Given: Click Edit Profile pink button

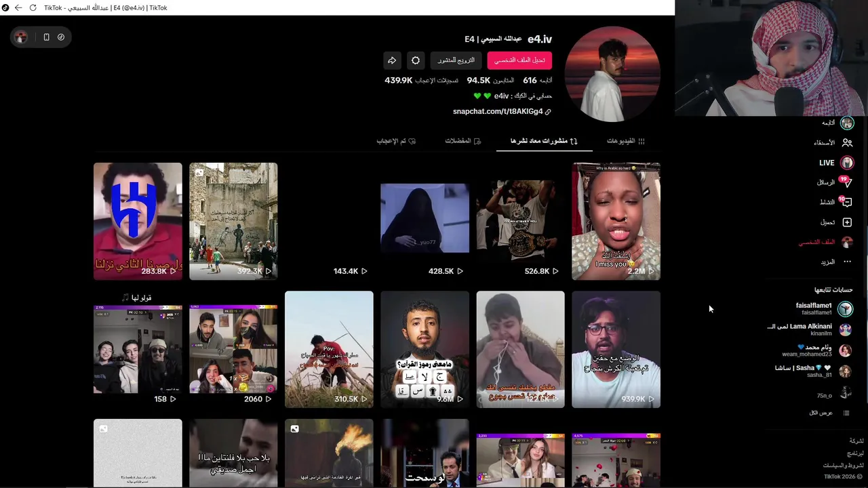Looking at the screenshot, I should [x=519, y=60].
